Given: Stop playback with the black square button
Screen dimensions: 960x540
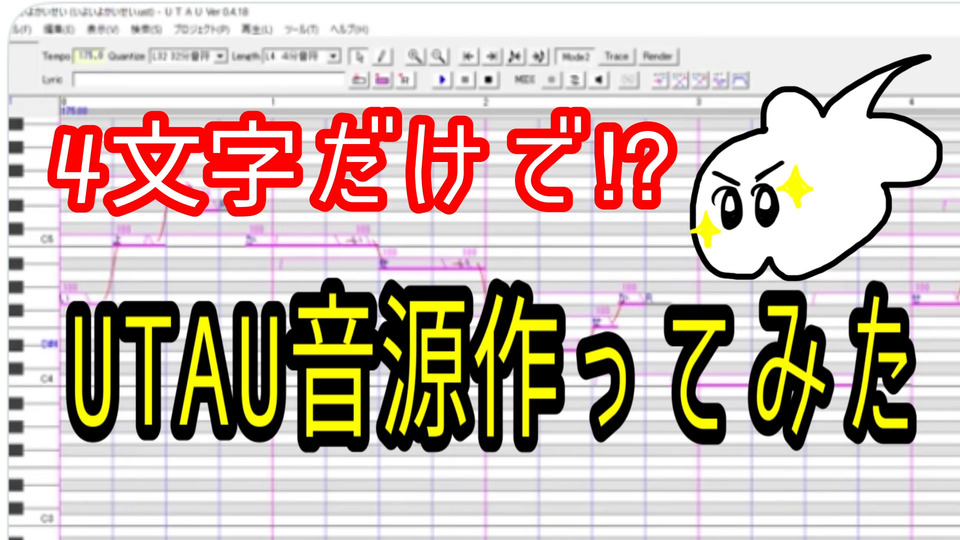Looking at the screenshot, I should [x=488, y=80].
